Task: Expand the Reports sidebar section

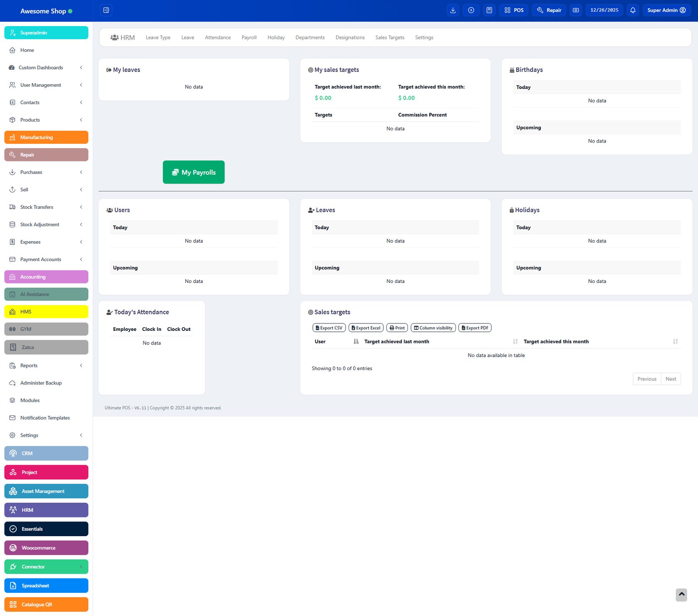Action: coord(46,365)
